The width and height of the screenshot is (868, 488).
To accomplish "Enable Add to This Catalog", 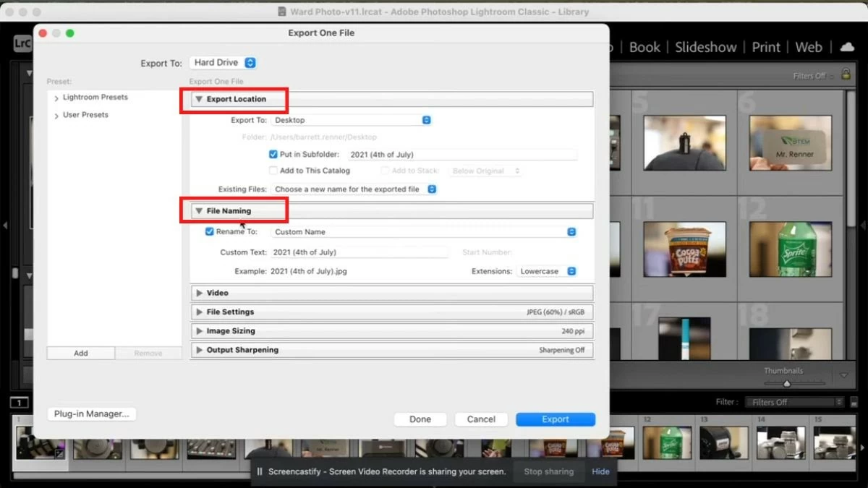I will [x=273, y=171].
